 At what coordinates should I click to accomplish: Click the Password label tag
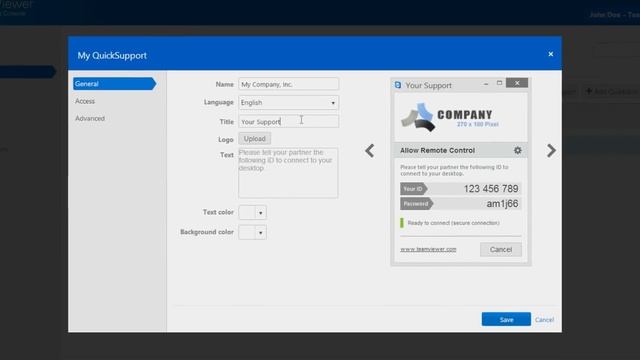416,204
